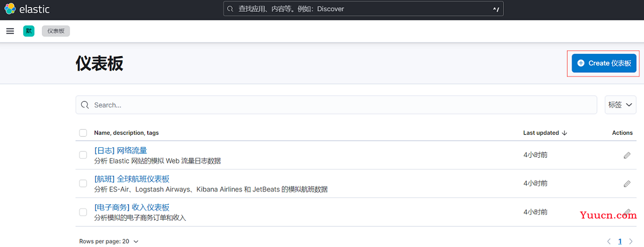Click the dashboard Search... input
This screenshot has height=247, width=644.
(x=336, y=105)
